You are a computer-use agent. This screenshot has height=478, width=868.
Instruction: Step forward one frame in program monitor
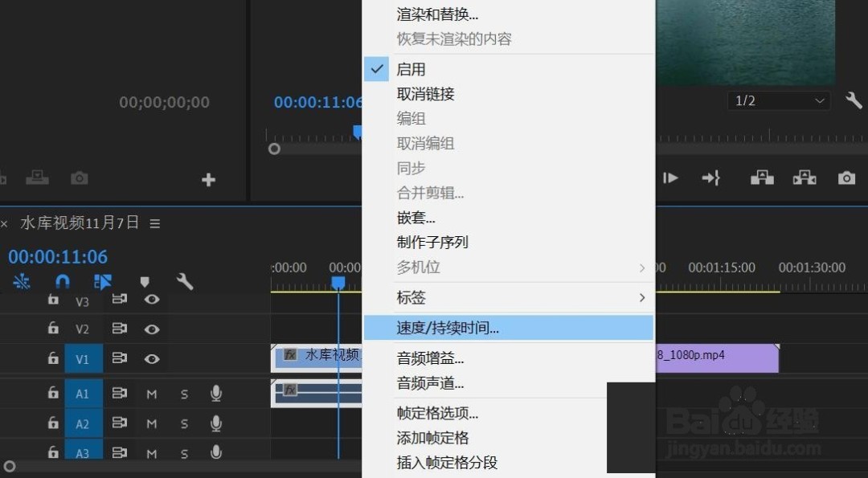[x=670, y=178]
